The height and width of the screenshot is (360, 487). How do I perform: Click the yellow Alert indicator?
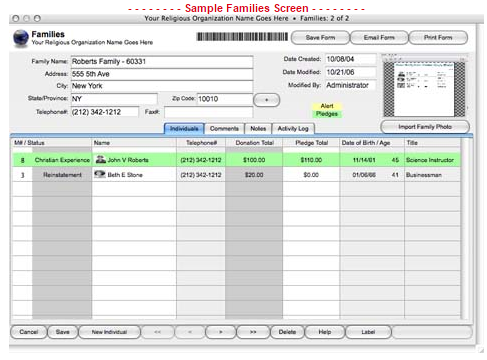click(x=327, y=106)
